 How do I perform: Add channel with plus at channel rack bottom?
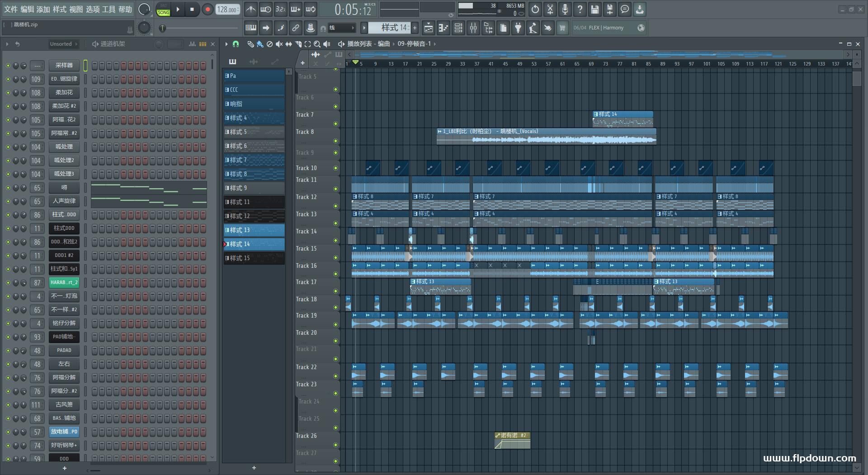pos(64,468)
